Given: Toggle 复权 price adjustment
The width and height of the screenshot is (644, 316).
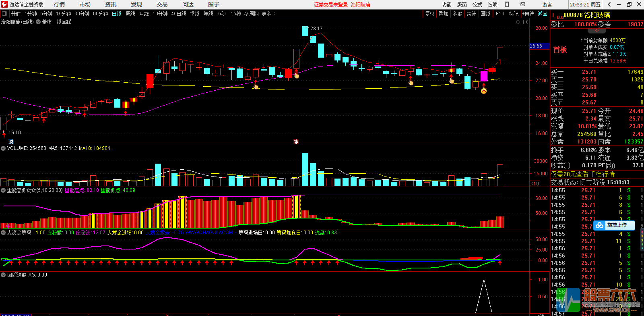Looking at the screenshot, I should pos(429,14).
